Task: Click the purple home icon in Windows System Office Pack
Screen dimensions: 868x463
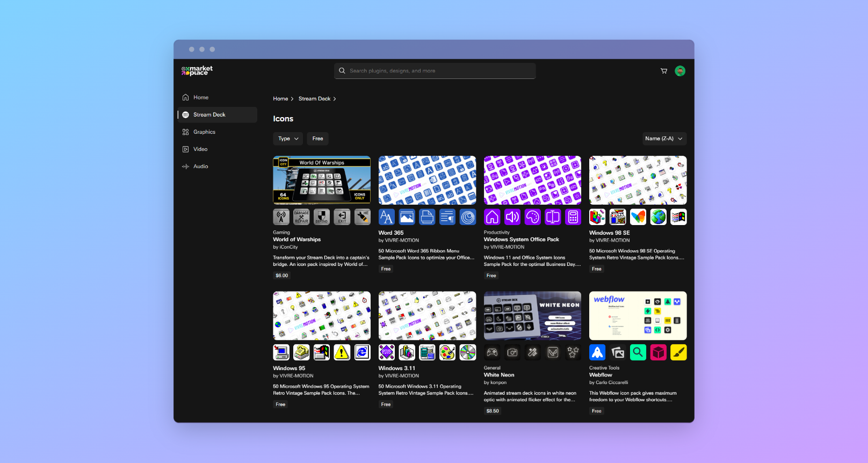Action: (492, 217)
